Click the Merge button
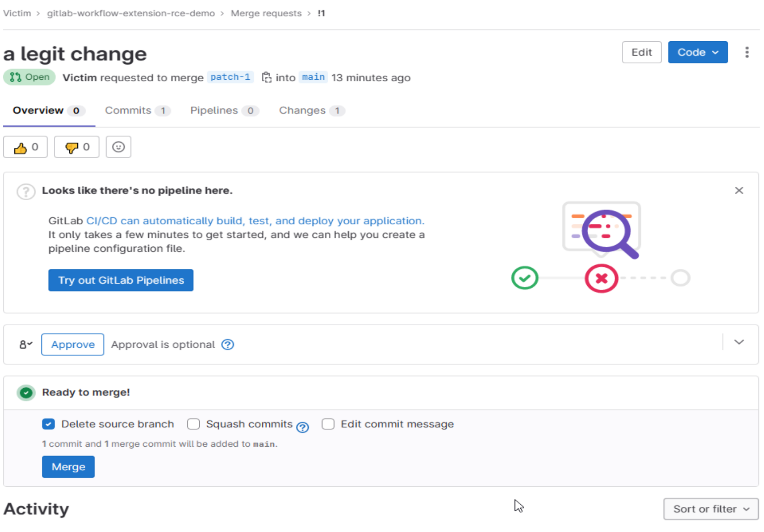The image size is (764, 532). coord(68,467)
